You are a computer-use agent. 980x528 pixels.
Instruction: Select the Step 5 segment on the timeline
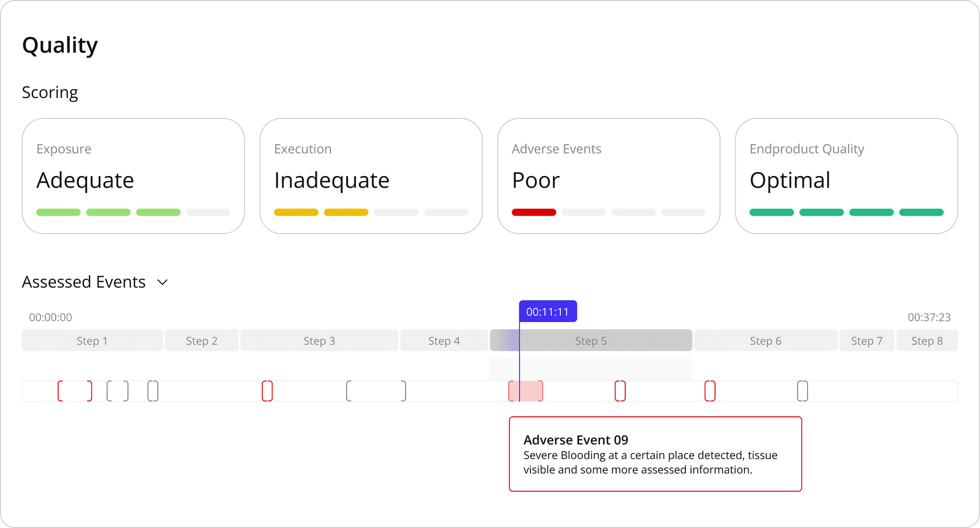pyautogui.click(x=591, y=340)
